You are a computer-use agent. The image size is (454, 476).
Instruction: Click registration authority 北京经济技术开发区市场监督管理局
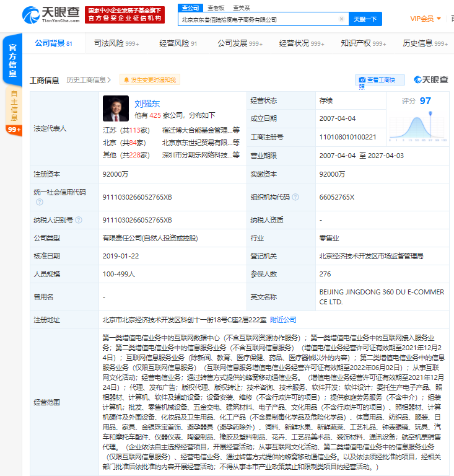pos(371,256)
